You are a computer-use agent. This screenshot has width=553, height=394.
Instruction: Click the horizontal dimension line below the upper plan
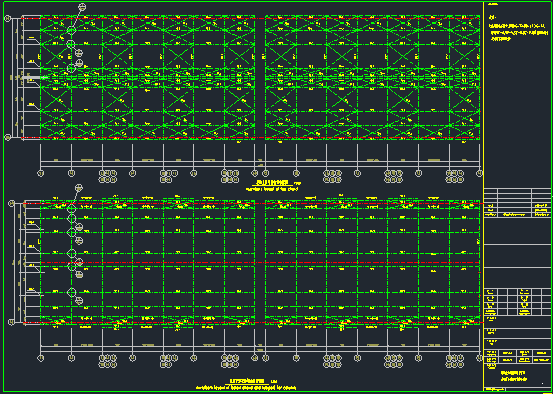pos(260,162)
